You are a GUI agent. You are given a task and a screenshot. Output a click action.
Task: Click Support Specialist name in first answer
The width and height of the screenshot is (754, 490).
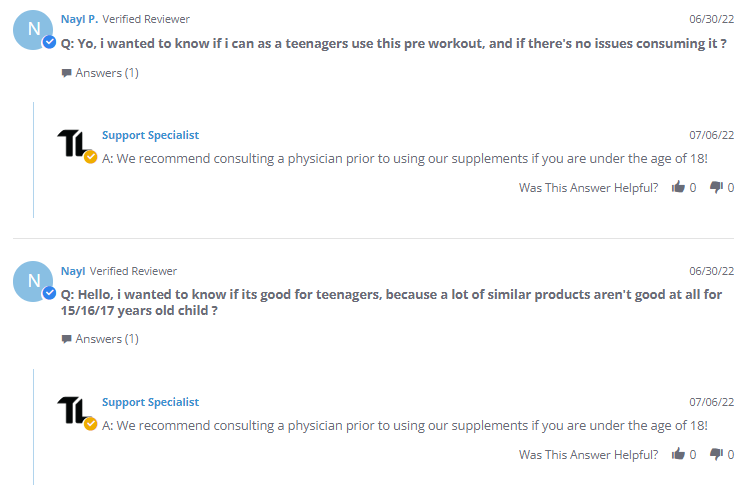(150, 135)
